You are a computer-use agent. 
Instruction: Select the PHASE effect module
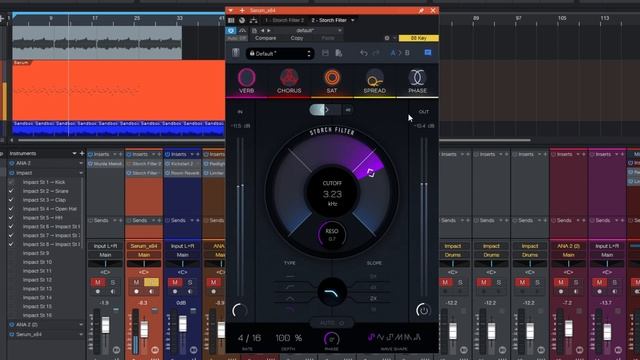(x=417, y=81)
